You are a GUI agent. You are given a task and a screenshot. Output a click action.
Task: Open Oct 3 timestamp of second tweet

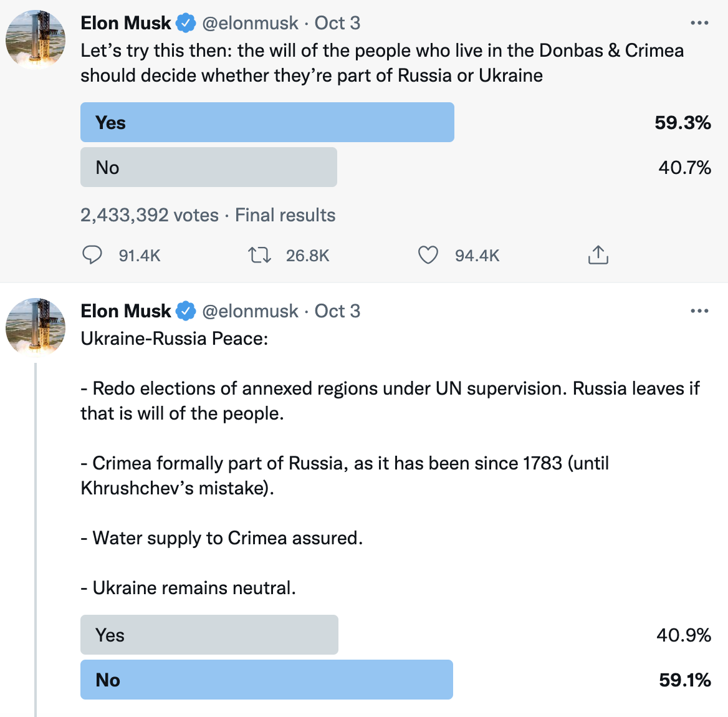338,311
